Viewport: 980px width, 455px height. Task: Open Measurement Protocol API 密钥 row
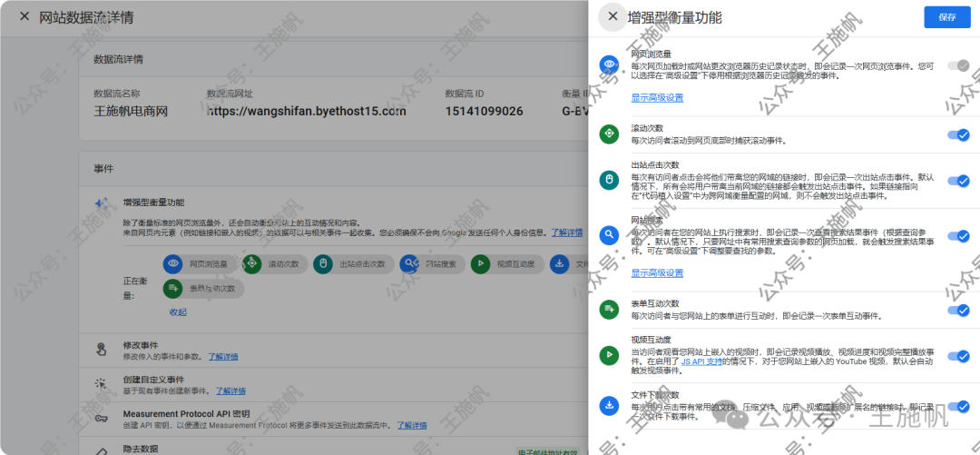334,420
